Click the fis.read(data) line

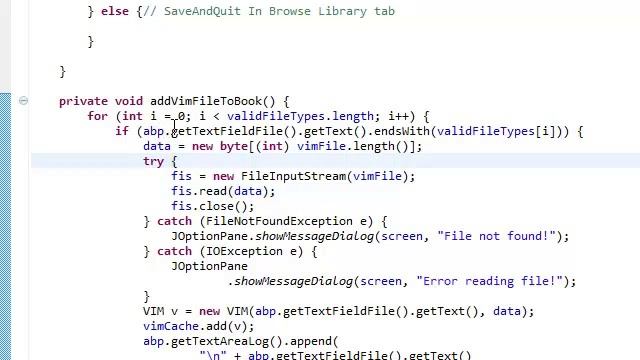pos(223,191)
